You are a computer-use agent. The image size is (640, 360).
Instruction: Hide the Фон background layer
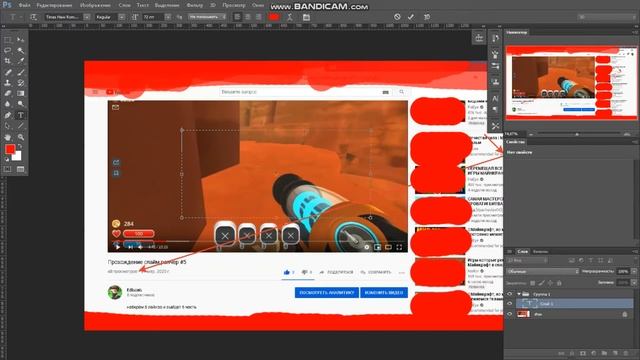(x=509, y=314)
